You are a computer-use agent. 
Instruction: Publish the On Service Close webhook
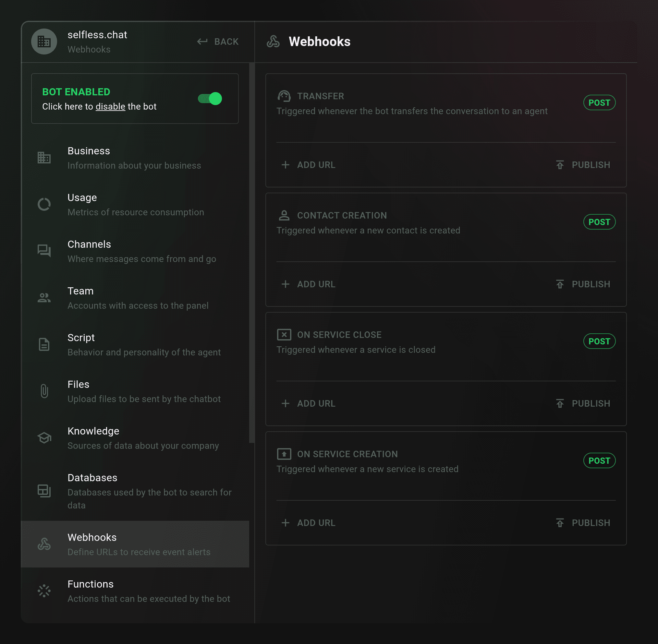pos(583,403)
